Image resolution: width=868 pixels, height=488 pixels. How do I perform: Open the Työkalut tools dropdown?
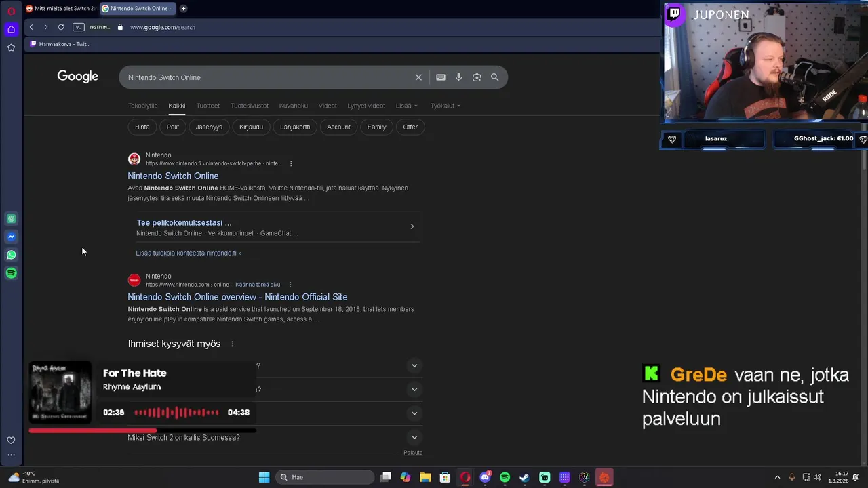[x=446, y=106]
